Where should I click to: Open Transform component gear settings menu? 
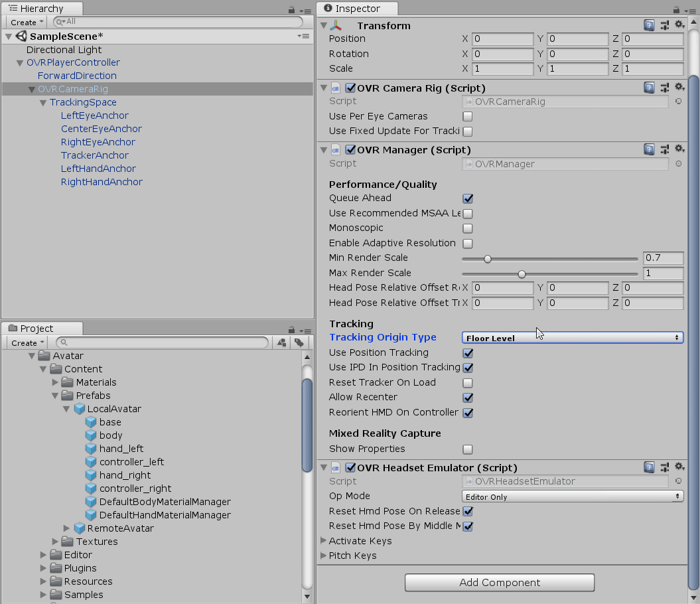pyautogui.click(x=679, y=25)
